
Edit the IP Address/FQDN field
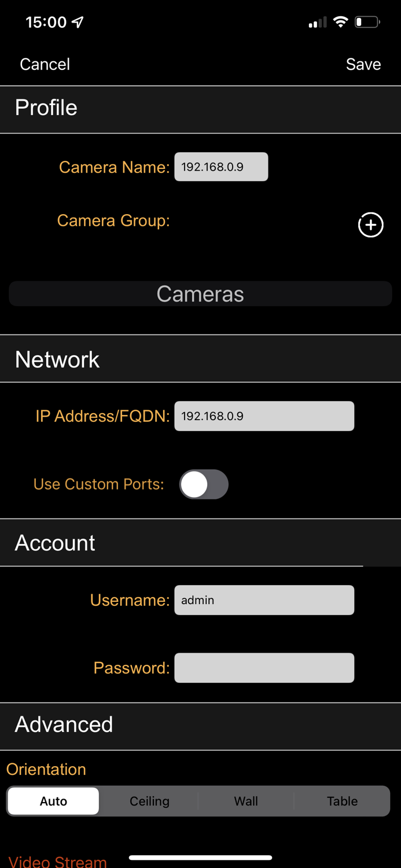click(264, 415)
